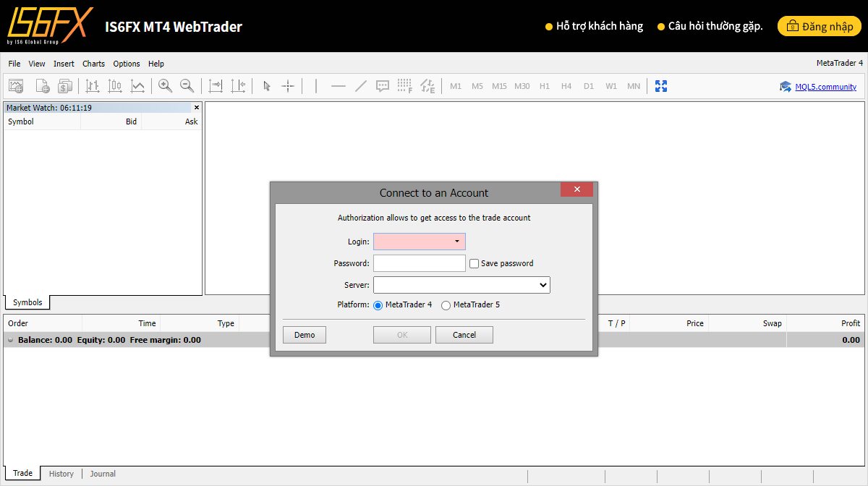
Task: Close the Connect to an Account dialog
Action: pyautogui.click(x=576, y=189)
